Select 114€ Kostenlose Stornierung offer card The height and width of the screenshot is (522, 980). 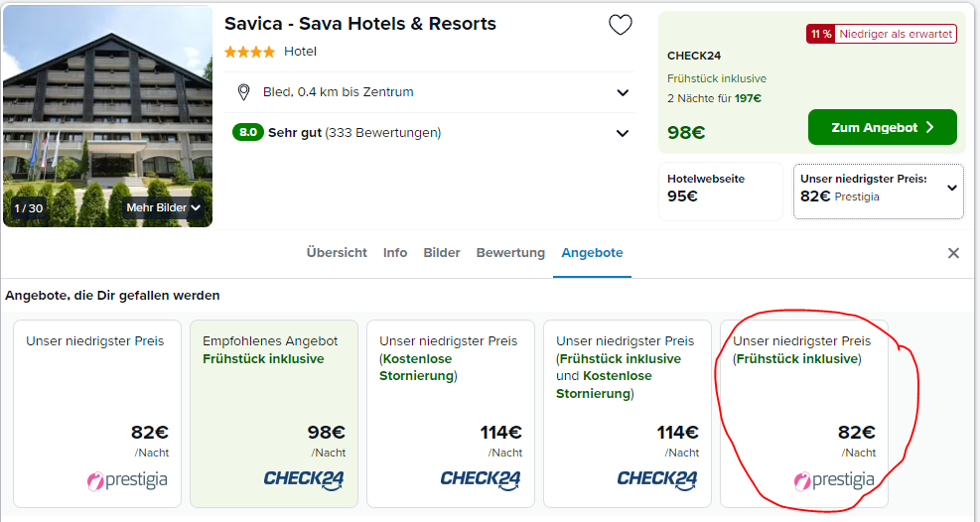pyautogui.click(x=451, y=414)
